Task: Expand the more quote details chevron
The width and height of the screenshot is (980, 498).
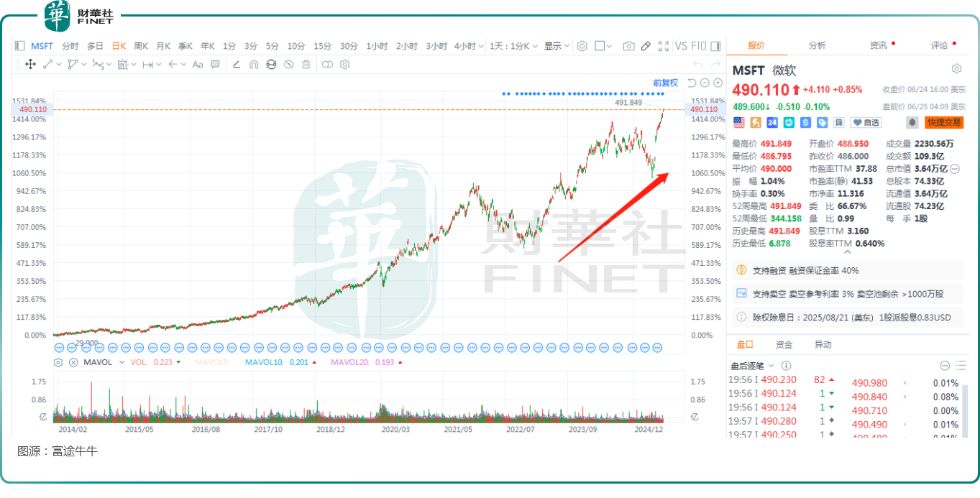Action: [847, 252]
